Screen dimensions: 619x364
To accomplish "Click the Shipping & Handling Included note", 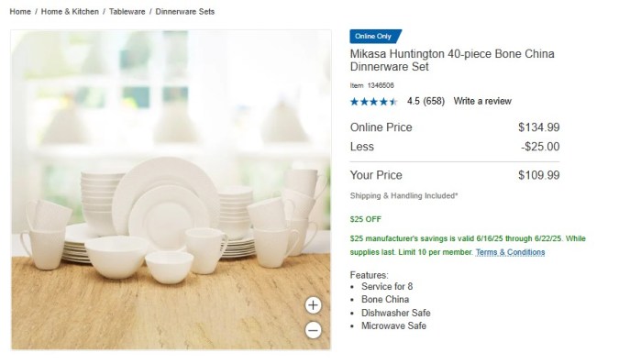I will [403, 195].
